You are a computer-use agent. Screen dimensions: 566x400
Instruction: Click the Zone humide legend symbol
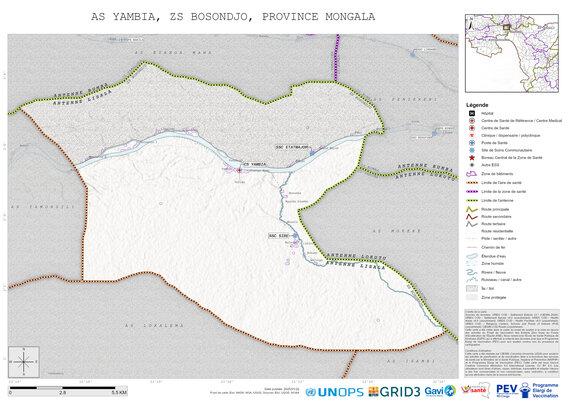coord(471,264)
